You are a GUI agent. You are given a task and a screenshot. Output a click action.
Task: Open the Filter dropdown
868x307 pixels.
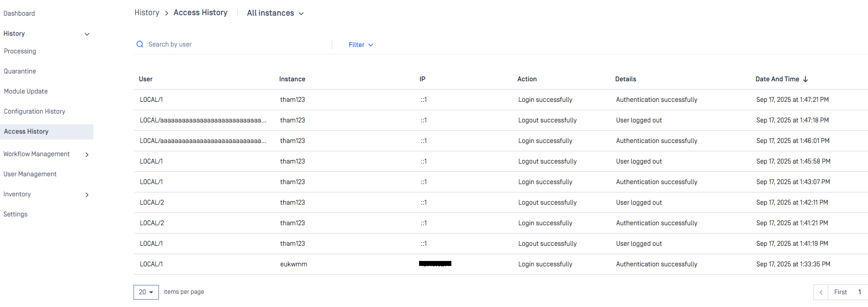[x=361, y=45]
